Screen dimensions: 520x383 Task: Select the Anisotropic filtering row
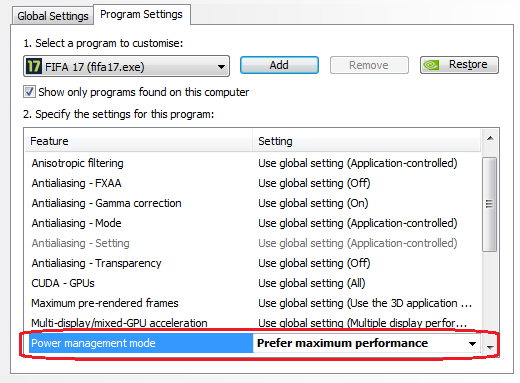pyautogui.click(x=253, y=163)
